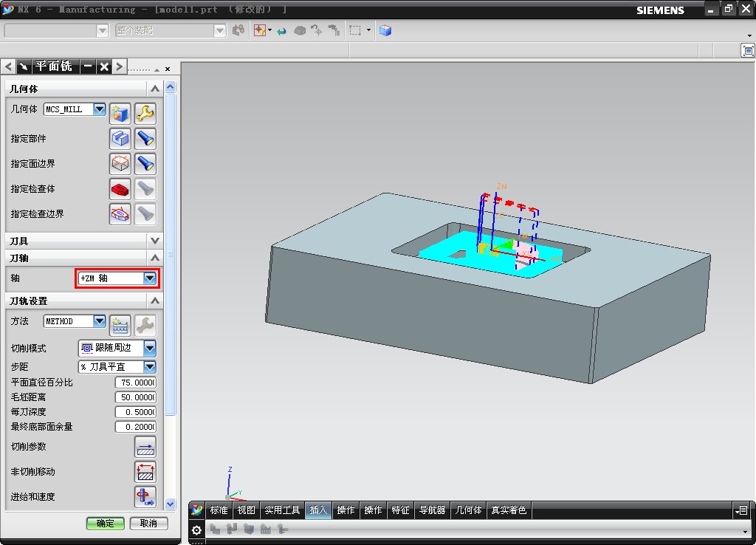The image size is (756, 545).
Task: Click the assembly filter icon next to 整个装配
Action: tap(238, 30)
